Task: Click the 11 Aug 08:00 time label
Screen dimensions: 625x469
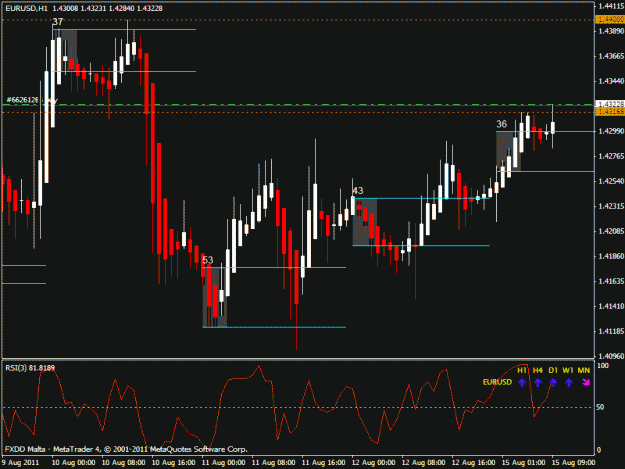Action: coord(273,462)
